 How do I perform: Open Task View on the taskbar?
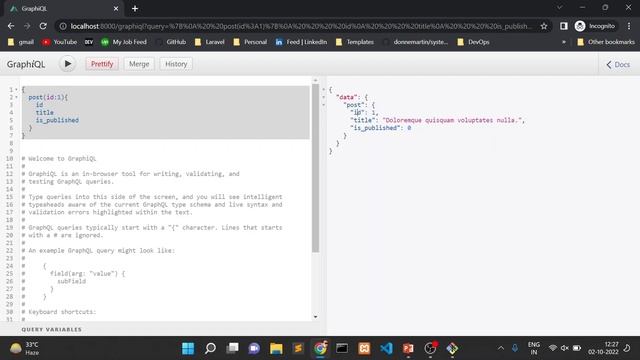tap(232, 348)
